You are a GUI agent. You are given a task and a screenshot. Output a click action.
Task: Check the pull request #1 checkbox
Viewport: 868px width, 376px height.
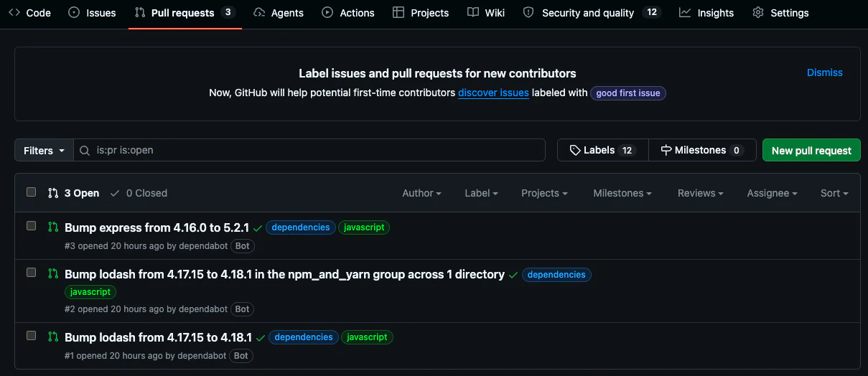(31, 335)
